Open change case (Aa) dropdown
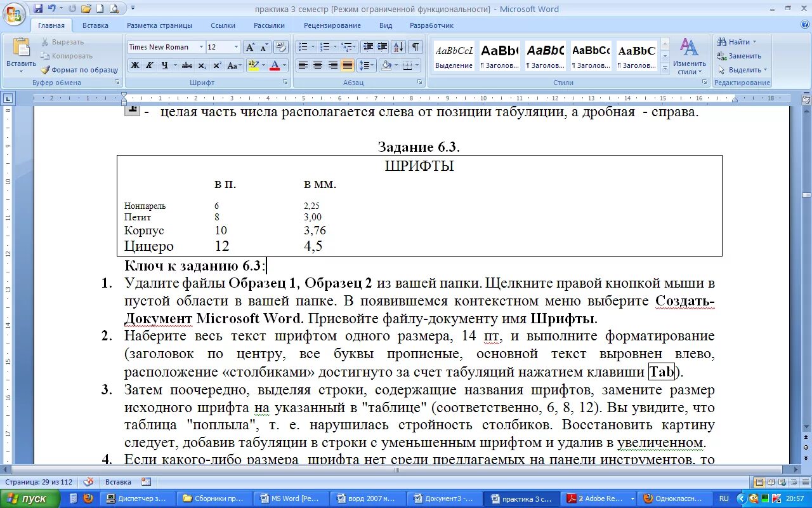812x508 pixels. coord(235,65)
